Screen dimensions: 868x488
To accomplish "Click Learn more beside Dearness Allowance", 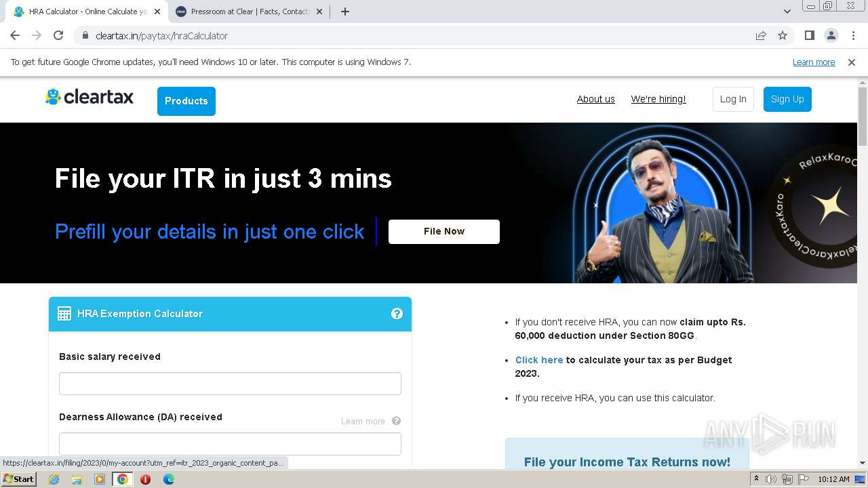I will point(363,421).
